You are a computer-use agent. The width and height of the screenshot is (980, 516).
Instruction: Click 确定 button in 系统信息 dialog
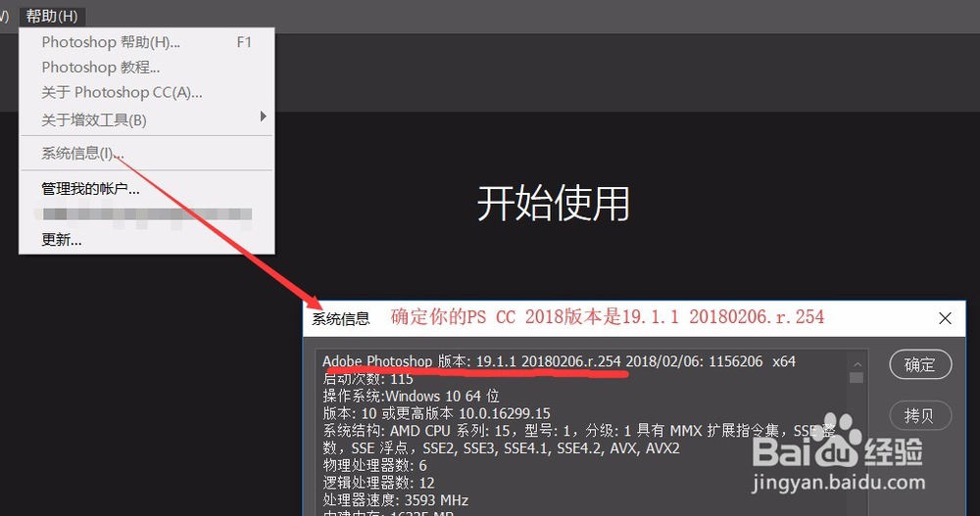tap(920, 364)
